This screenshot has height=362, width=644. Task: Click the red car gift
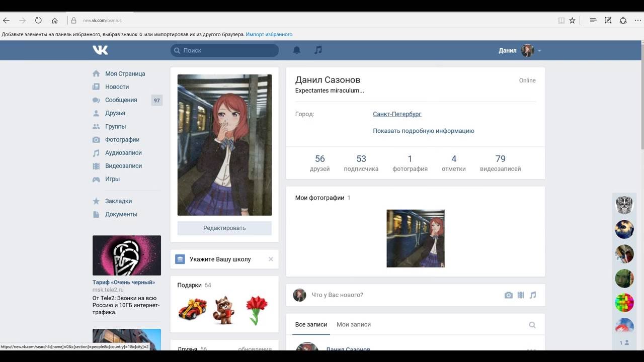pos(192,309)
